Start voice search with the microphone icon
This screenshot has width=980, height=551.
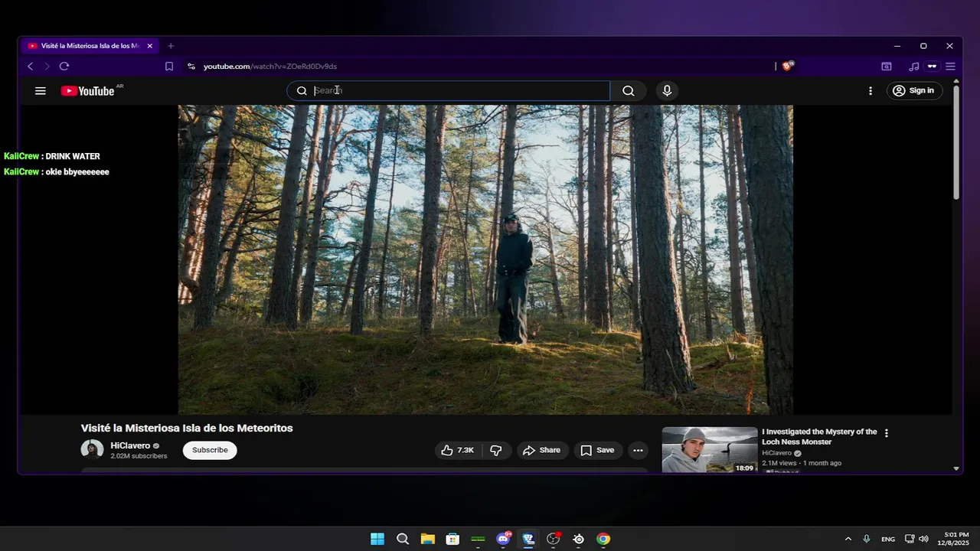click(667, 90)
